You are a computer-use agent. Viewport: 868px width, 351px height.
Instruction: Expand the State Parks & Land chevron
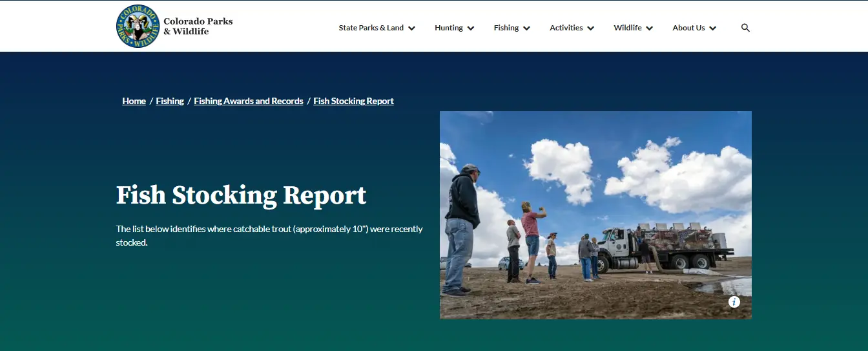pos(411,28)
